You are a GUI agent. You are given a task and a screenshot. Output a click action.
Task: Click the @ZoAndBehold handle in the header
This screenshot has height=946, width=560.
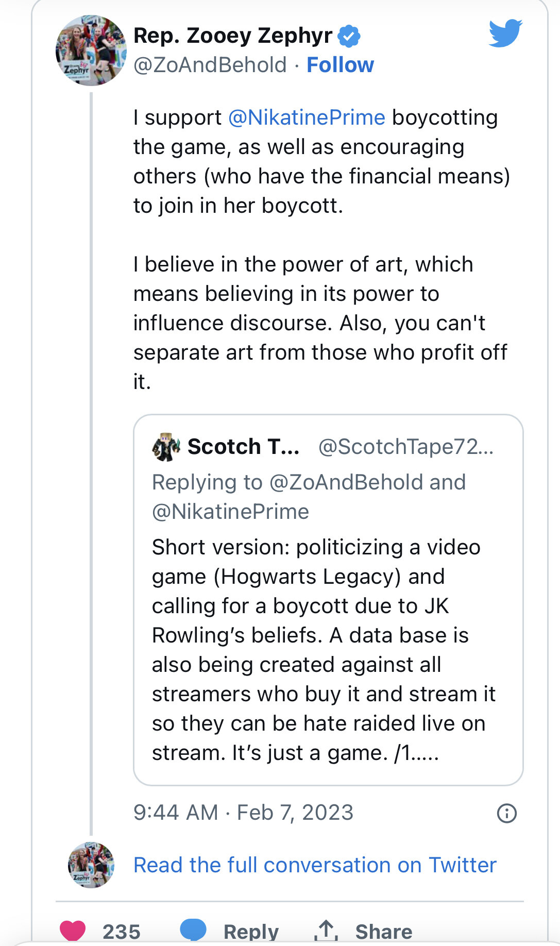tap(210, 65)
